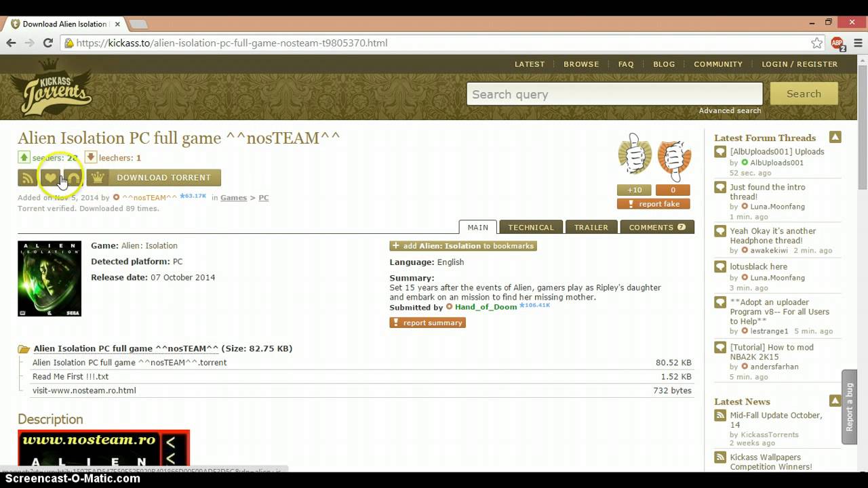This screenshot has height=488, width=868.
Task: Click speech bubble icon for lotusblack here
Action: 720,267
